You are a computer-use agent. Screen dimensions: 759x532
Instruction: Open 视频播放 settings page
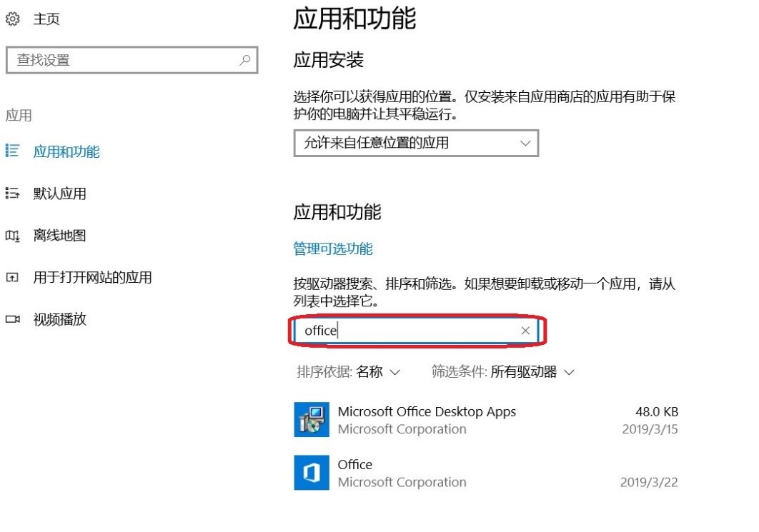[59, 319]
